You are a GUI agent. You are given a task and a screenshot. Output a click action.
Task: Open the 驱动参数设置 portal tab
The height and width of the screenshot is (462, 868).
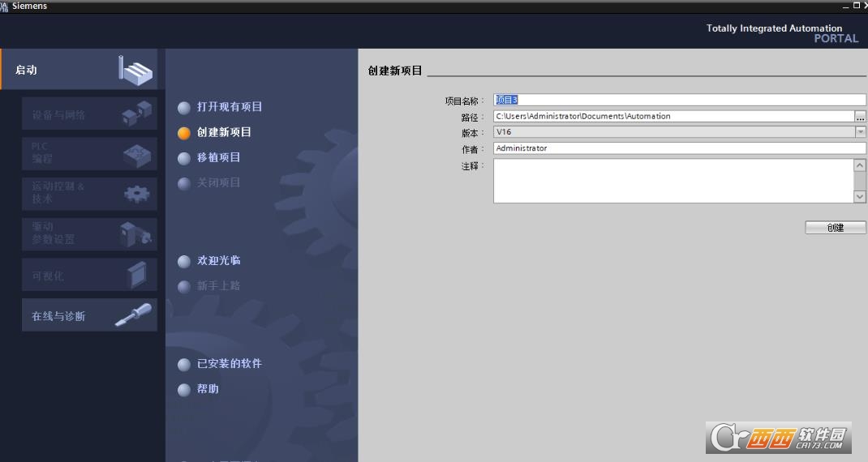click(x=90, y=234)
